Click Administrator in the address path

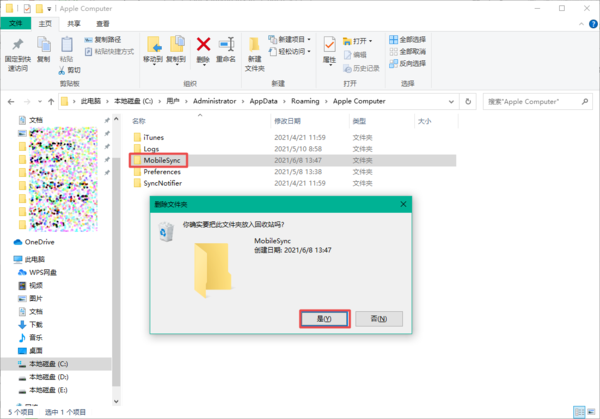coord(214,101)
